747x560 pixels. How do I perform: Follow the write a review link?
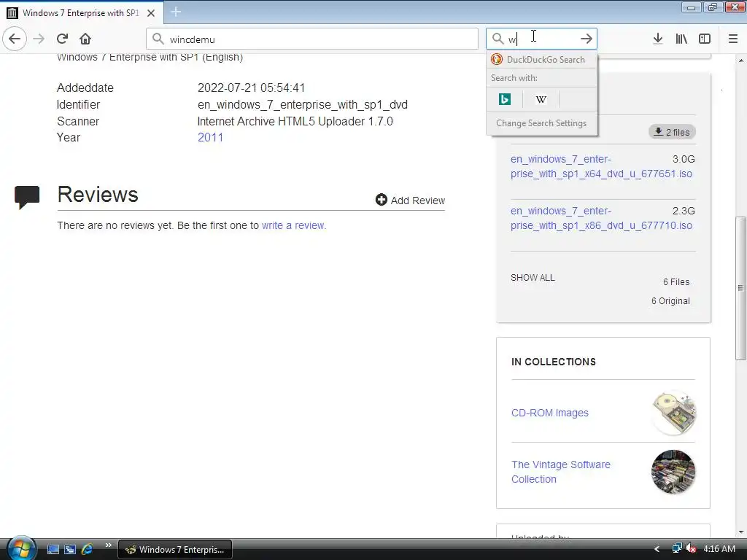pyautogui.click(x=294, y=225)
